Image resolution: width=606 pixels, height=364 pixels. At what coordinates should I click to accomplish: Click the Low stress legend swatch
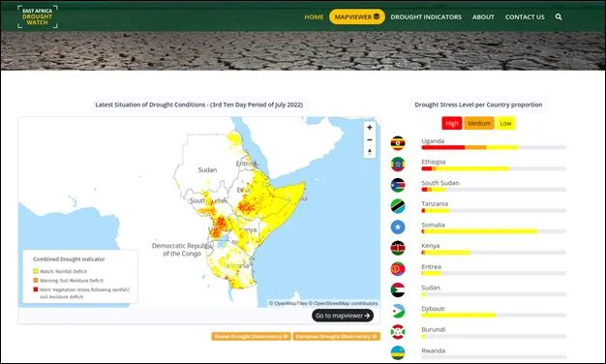tap(505, 123)
